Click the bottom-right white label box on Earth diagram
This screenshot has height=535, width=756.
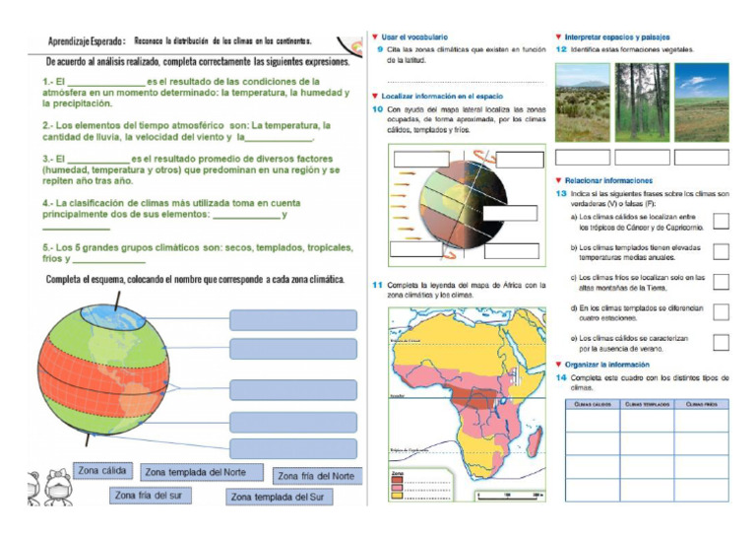pyautogui.click(x=512, y=251)
